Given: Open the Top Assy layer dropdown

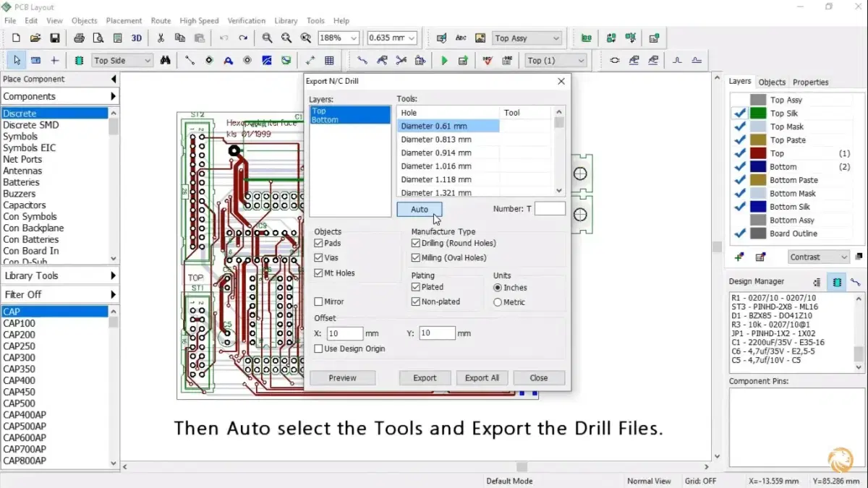Looking at the screenshot, I should tap(556, 38).
